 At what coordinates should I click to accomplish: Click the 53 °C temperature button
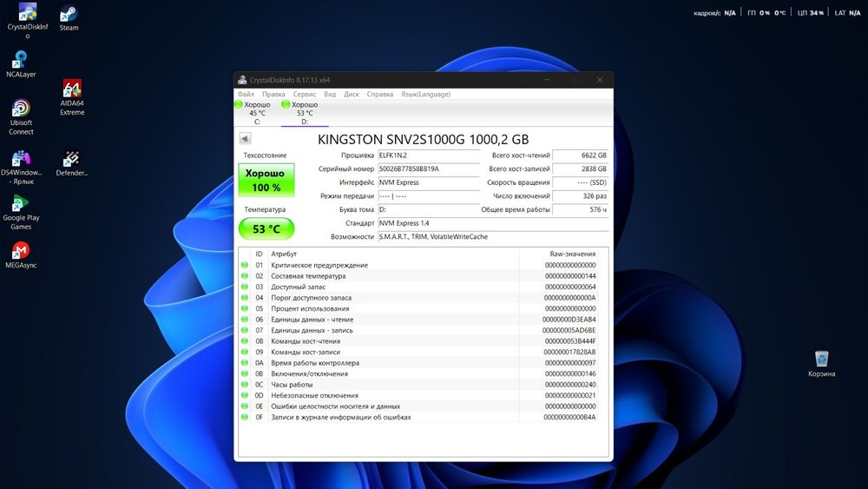266,228
